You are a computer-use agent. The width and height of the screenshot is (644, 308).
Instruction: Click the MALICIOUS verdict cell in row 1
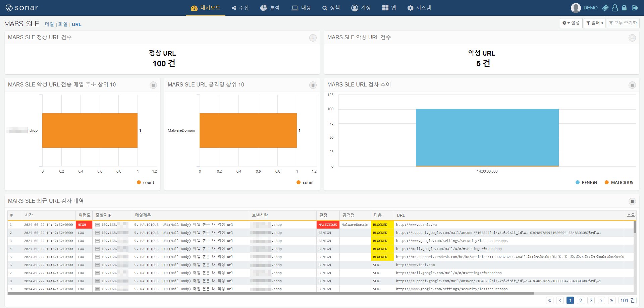click(x=328, y=225)
